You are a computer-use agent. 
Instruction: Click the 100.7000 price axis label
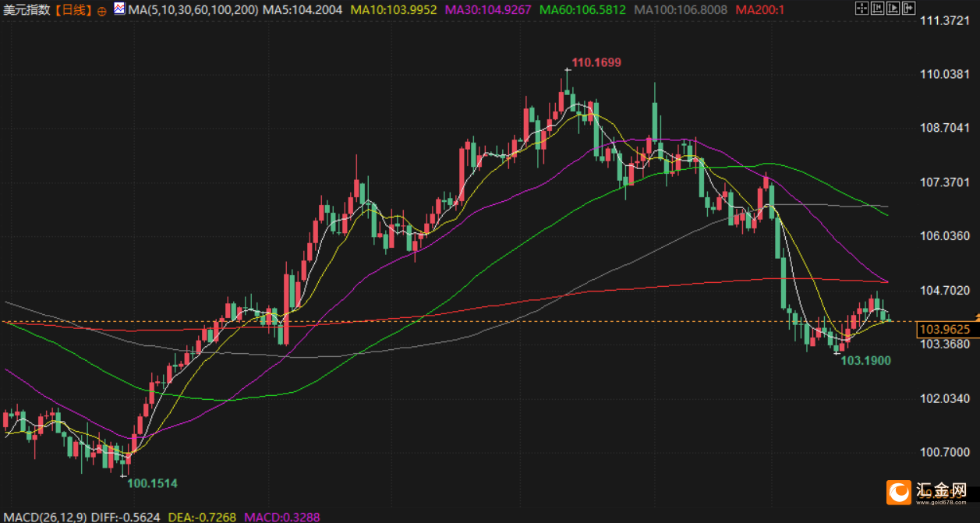click(945, 452)
